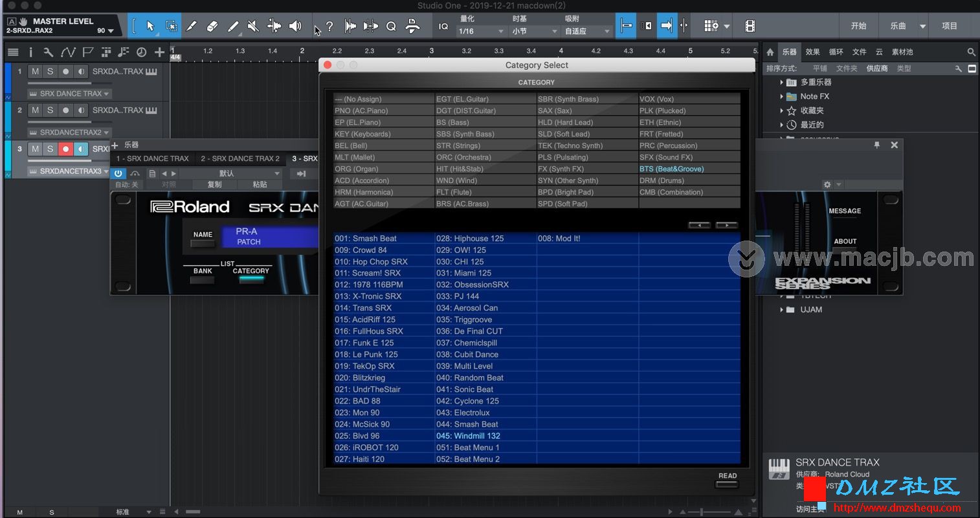Select patch 001: Smash Beat
Image resolution: width=980 pixels, height=518 pixels.
tap(384, 238)
